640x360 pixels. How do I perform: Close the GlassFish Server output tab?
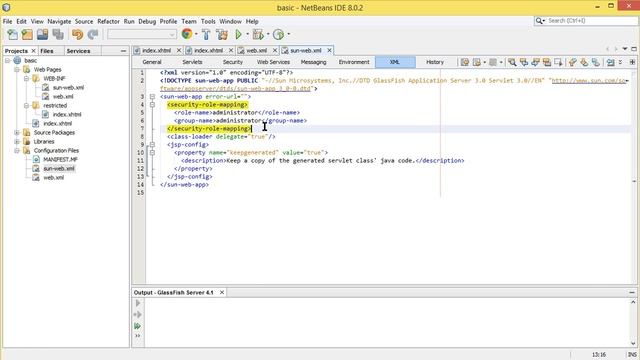point(222,293)
